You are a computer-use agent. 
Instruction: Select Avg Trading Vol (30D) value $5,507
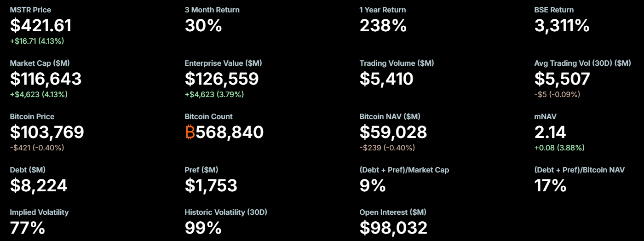562,79
